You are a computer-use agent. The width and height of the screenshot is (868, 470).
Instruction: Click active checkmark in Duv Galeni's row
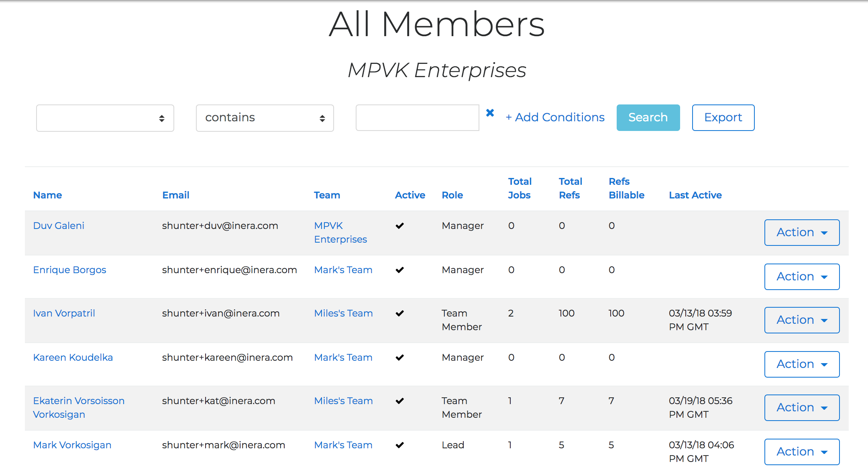(399, 226)
